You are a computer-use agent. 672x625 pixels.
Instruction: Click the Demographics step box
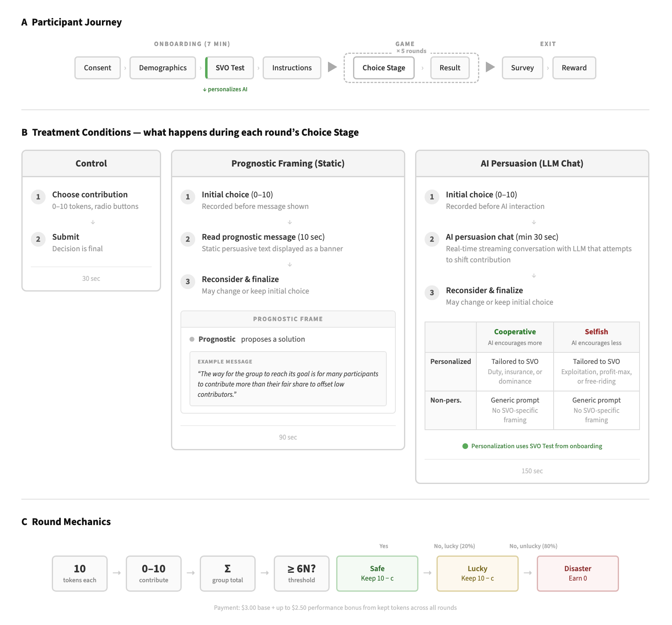point(163,68)
